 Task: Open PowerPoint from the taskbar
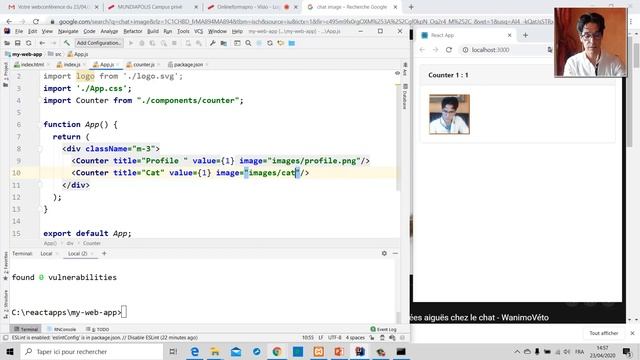tap(339, 351)
